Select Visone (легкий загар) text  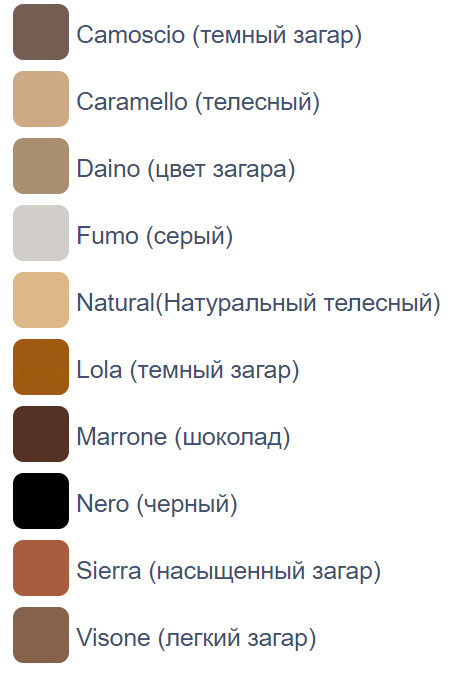[196, 638]
